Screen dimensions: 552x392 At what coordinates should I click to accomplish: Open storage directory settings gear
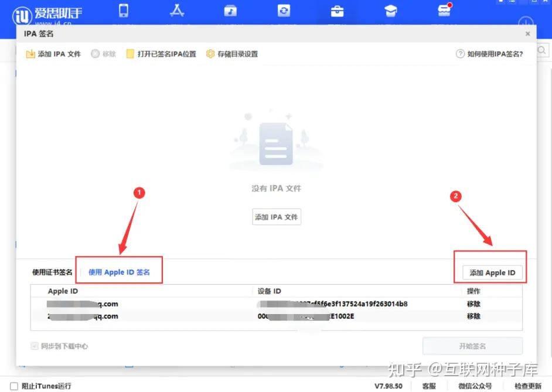tap(232, 54)
